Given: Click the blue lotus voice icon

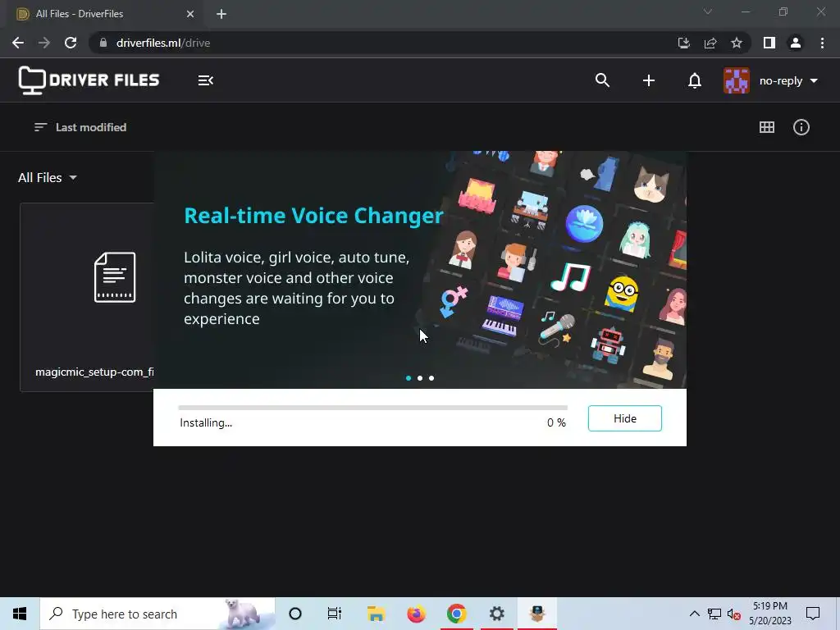Looking at the screenshot, I should coord(584,223).
